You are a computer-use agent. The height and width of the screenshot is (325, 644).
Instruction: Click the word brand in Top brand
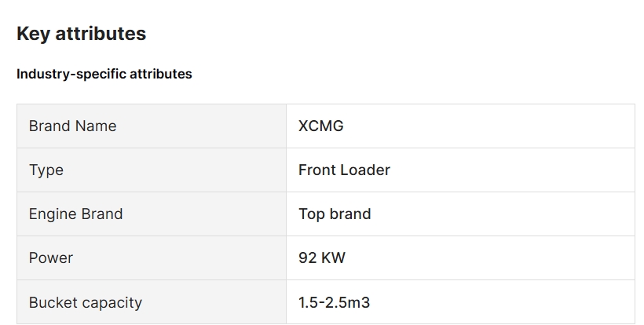point(350,214)
